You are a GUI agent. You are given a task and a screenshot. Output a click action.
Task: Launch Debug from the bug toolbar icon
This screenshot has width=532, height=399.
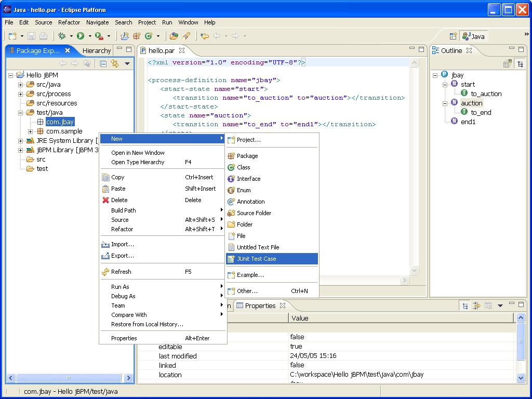(x=62, y=36)
